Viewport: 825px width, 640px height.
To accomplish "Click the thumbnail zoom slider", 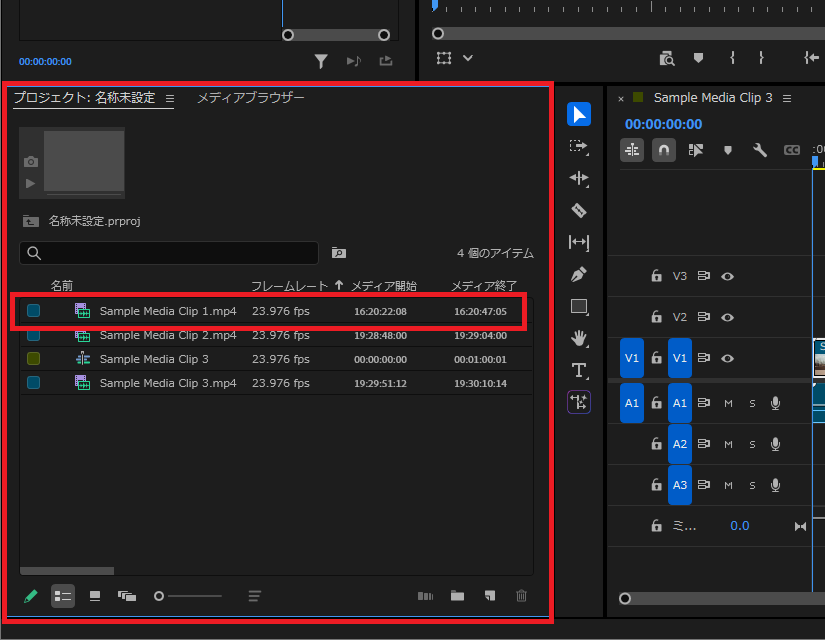I will (188, 596).
